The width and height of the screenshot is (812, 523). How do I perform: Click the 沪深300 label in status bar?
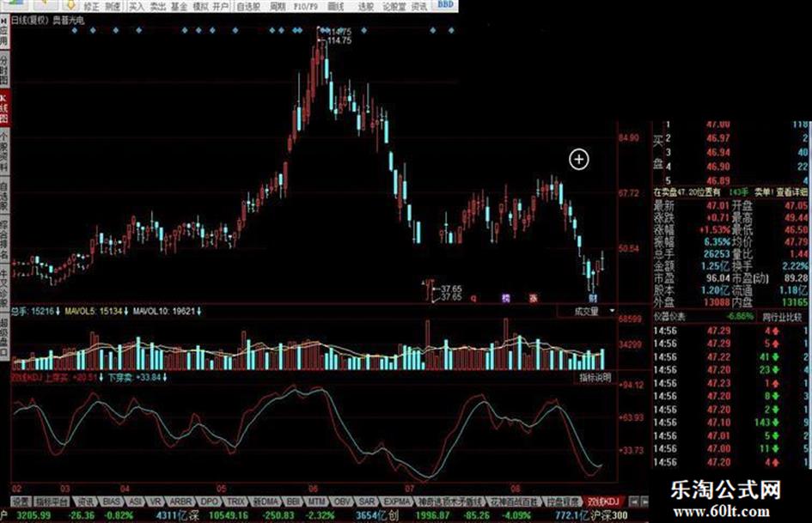point(609,516)
